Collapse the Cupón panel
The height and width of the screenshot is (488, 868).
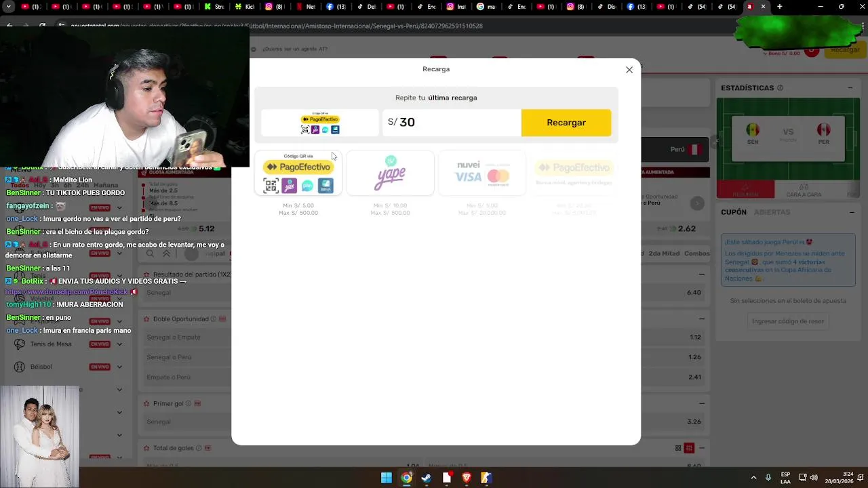[x=851, y=212]
